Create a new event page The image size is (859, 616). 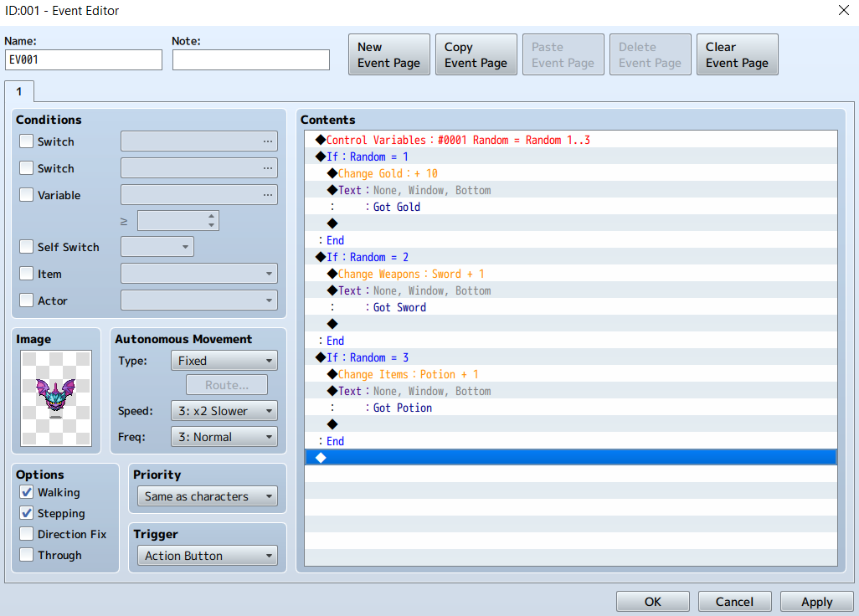[x=388, y=54]
